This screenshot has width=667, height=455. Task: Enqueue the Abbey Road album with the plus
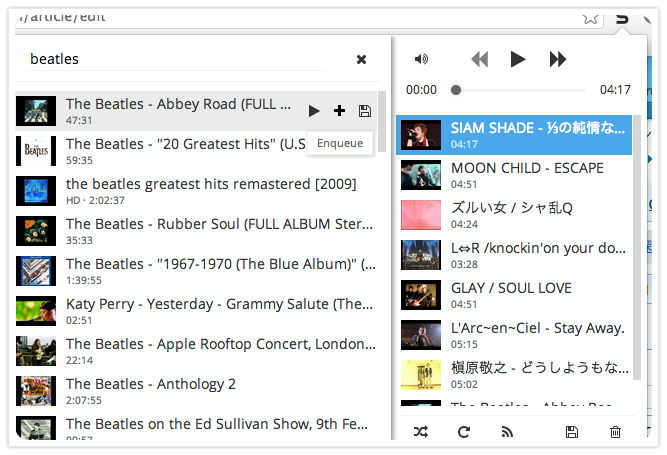(x=339, y=111)
